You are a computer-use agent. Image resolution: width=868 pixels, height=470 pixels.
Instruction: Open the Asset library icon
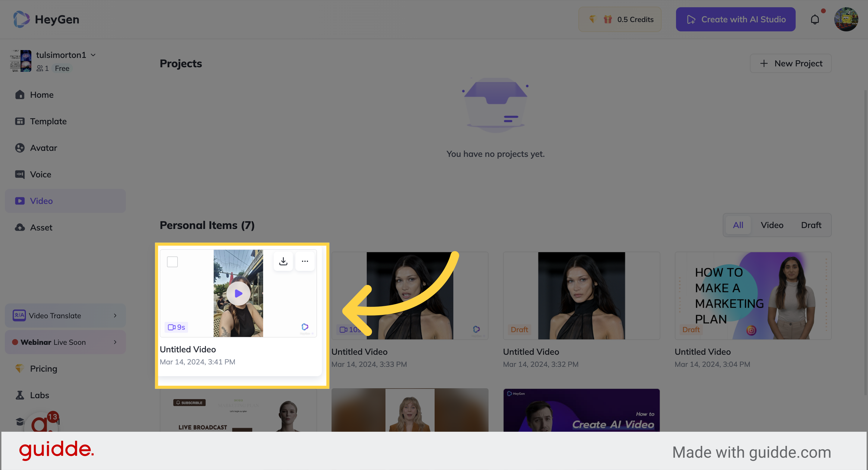[x=20, y=227]
